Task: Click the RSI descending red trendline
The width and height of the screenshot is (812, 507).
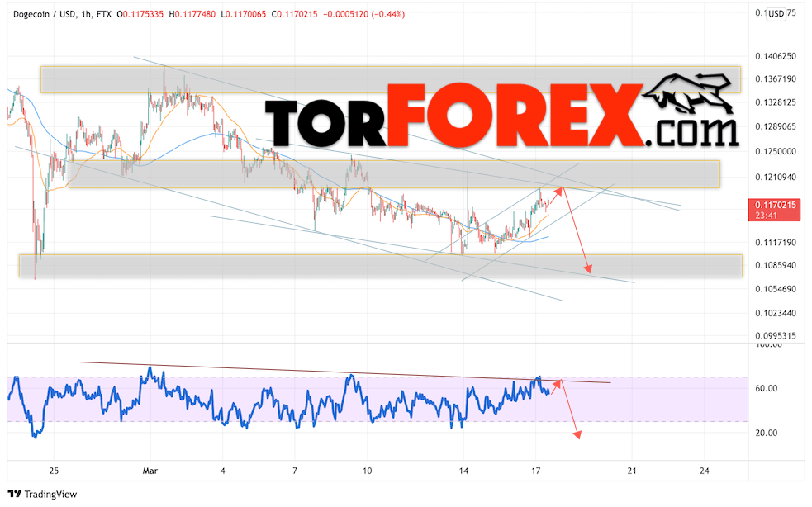Action: click(345, 372)
